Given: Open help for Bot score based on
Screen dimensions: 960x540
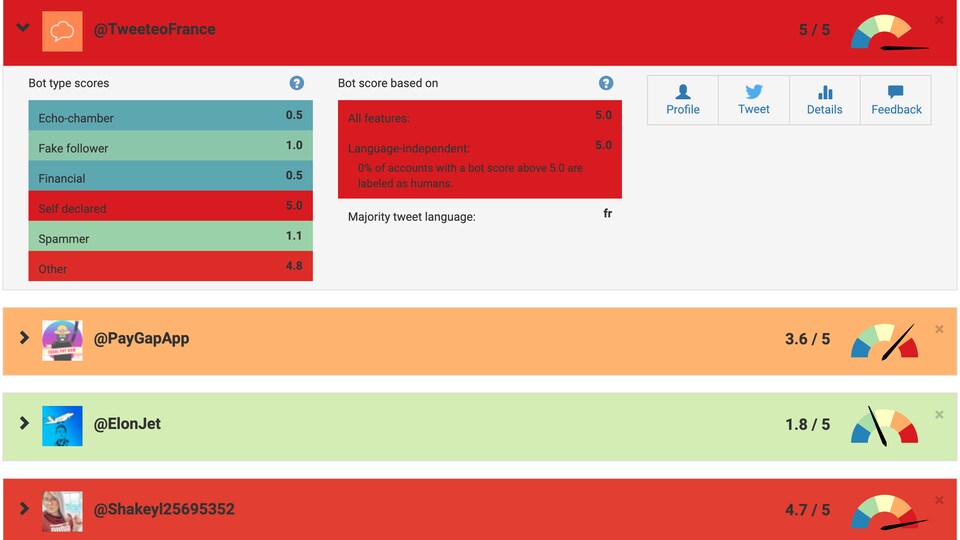Looking at the screenshot, I should click(x=606, y=83).
